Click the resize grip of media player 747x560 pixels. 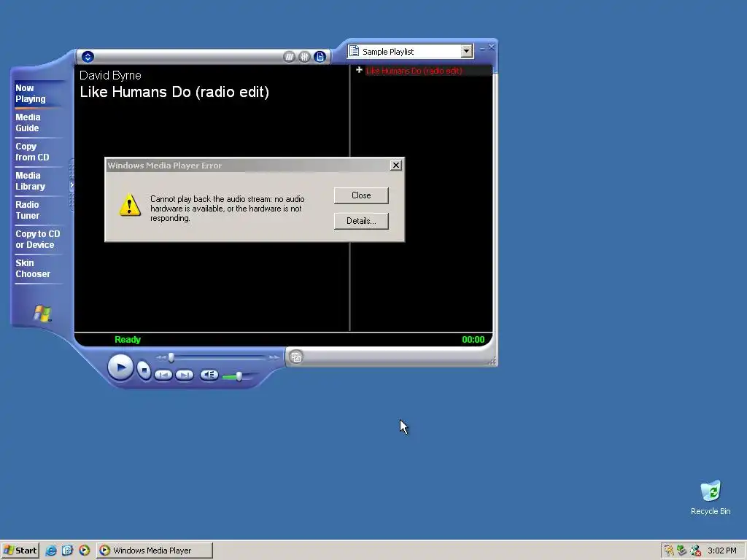click(492, 362)
